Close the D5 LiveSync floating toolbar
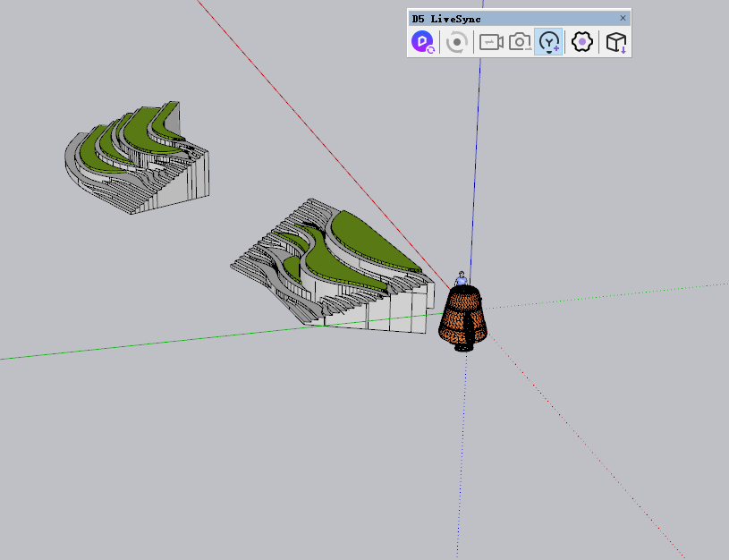 point(623,18)
